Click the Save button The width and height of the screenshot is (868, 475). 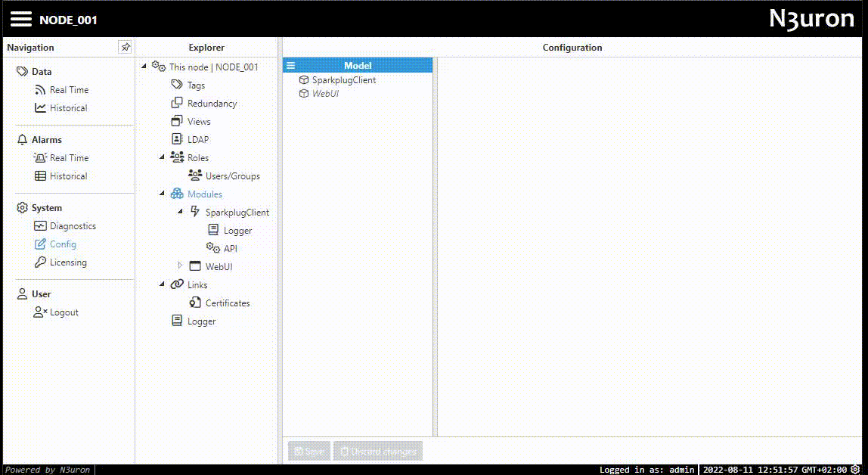click(309, 452)
